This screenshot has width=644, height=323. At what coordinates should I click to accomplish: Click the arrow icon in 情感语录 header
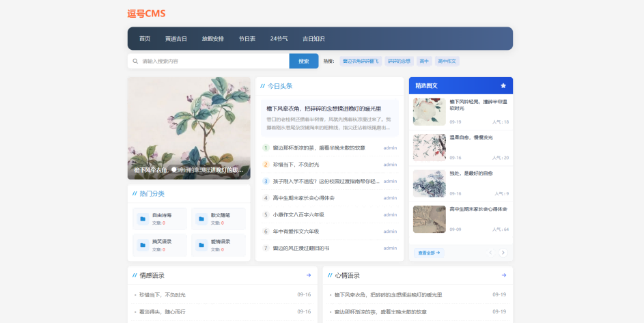coord(309,275)
